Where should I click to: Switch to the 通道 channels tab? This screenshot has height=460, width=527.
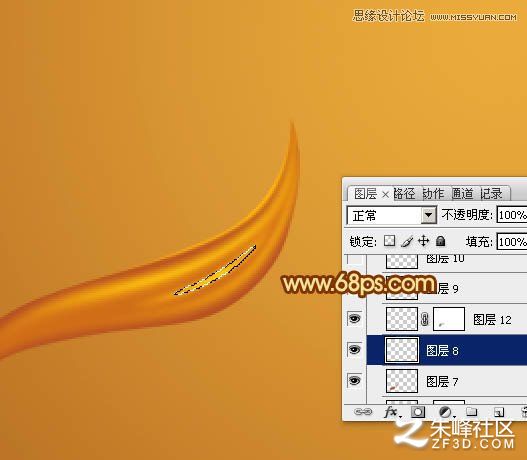point(462,194)
